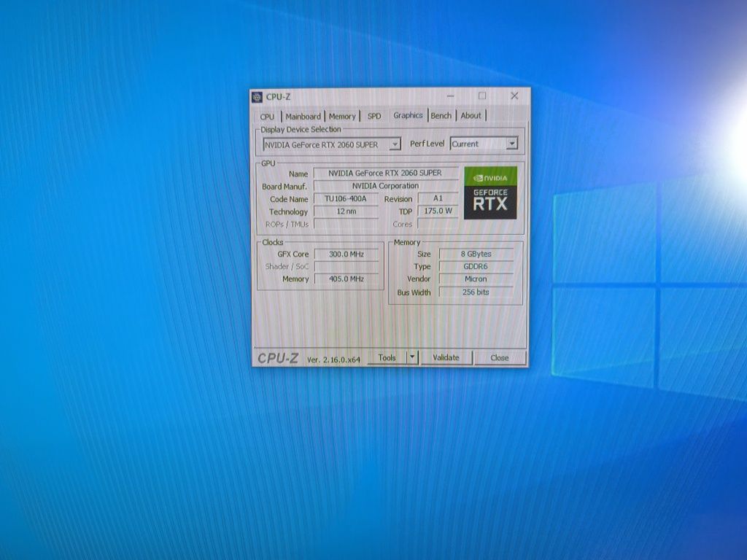Click the 175.0 W TDP value

(x=438, y=211)
